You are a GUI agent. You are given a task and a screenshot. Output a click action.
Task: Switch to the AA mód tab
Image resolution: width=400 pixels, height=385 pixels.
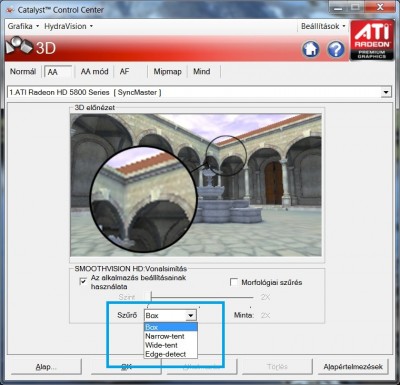[x=94, y=71]
